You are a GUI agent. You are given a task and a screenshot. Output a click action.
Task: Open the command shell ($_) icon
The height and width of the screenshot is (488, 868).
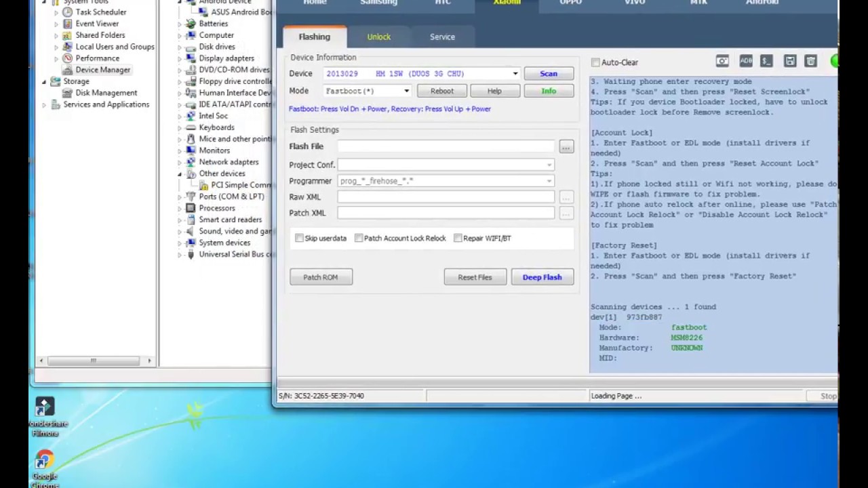click(766, 61)
